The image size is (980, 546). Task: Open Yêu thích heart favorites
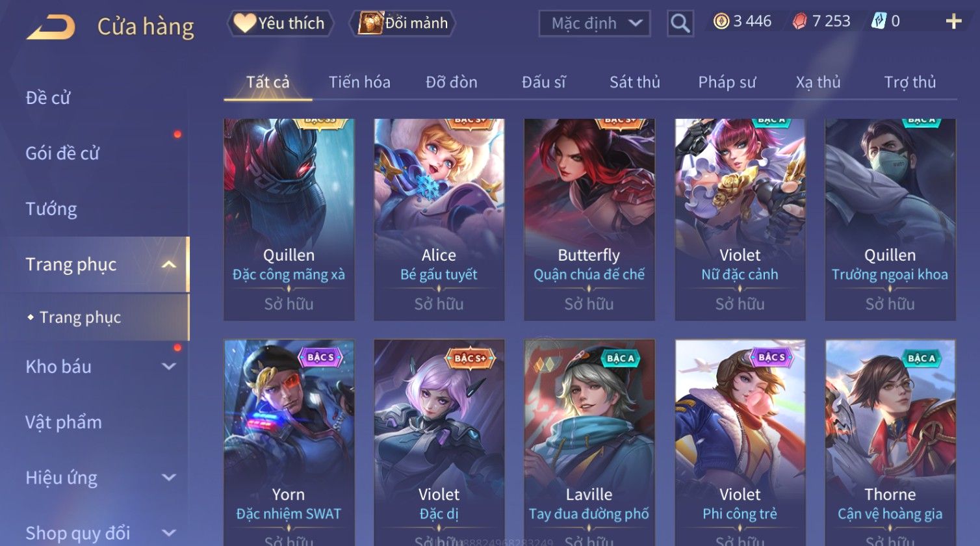280,23
